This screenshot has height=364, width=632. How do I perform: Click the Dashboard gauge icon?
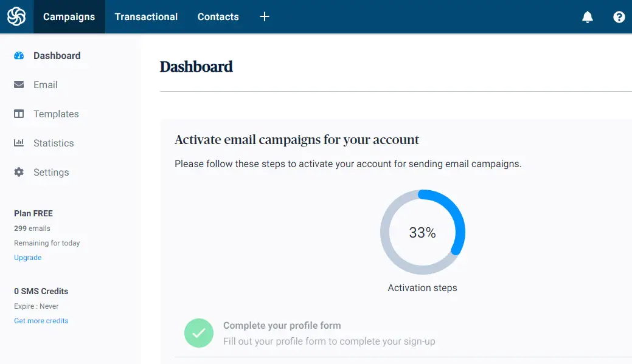click(x=19, y=55)
